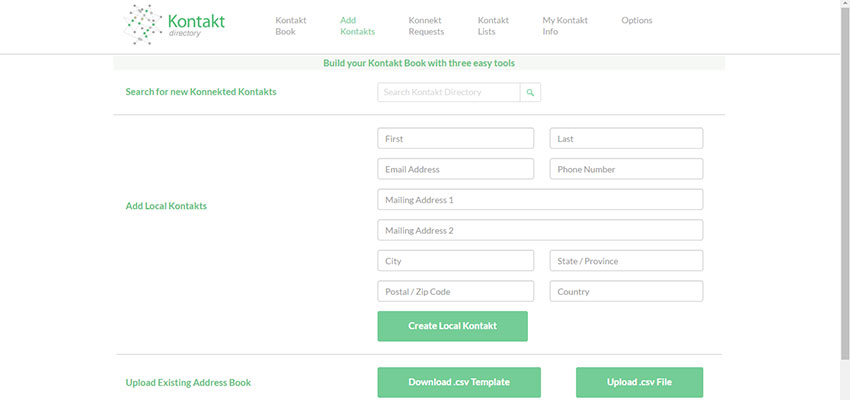Select the Mailing Address 1 field
850x400 pixels.
pos(540,199)
